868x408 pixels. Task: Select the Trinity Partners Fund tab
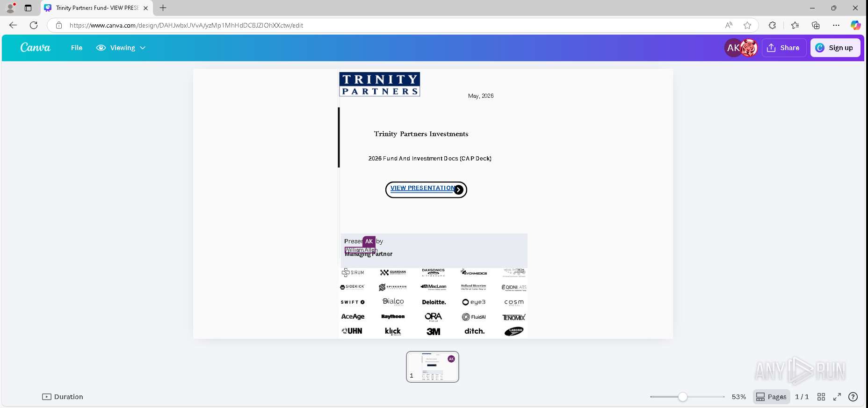(x=96, y=8)
